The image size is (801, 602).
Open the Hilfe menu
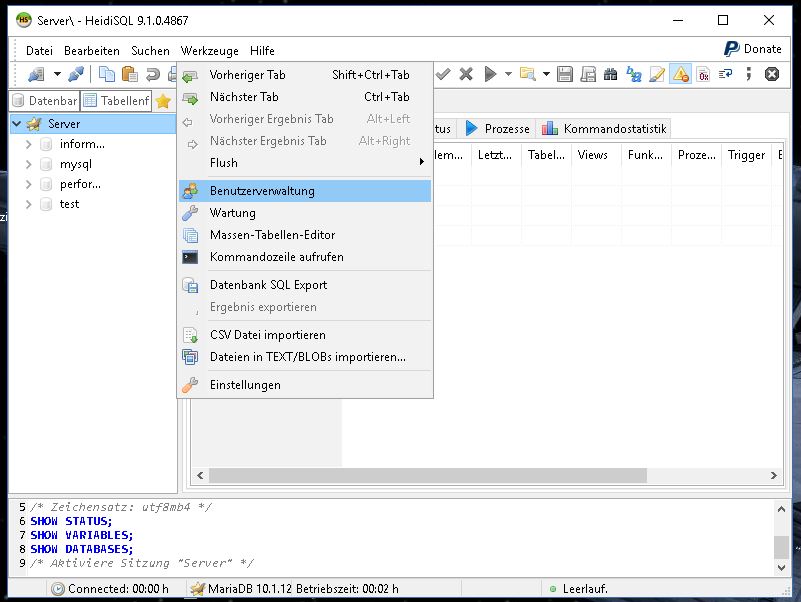coord(262,51)
